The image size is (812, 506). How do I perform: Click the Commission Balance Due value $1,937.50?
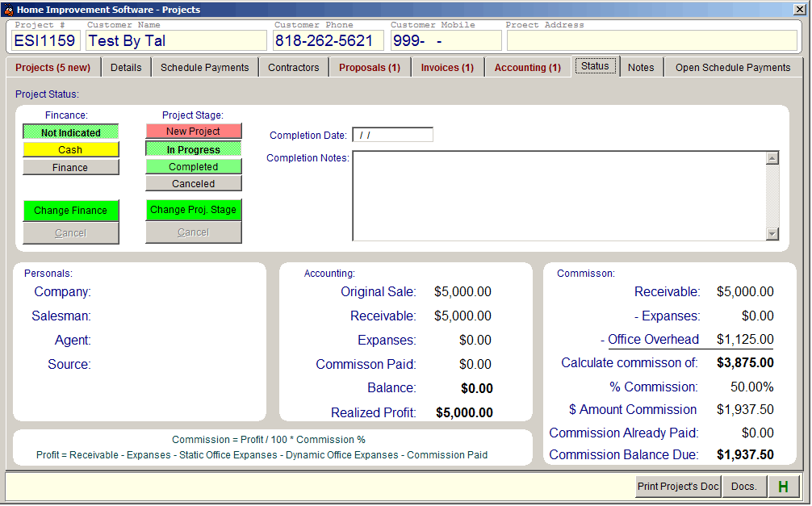click(x=745, y=454)
